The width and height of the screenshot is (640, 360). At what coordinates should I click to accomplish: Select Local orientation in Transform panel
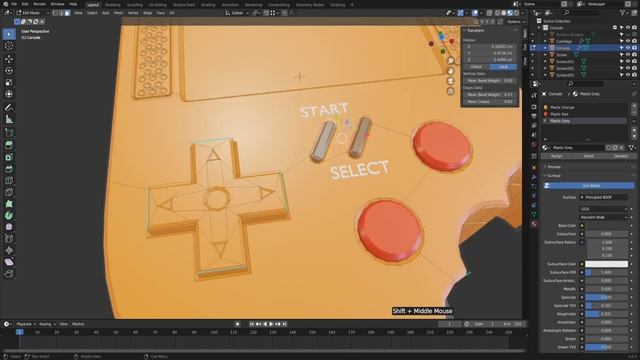click(503, 67)
